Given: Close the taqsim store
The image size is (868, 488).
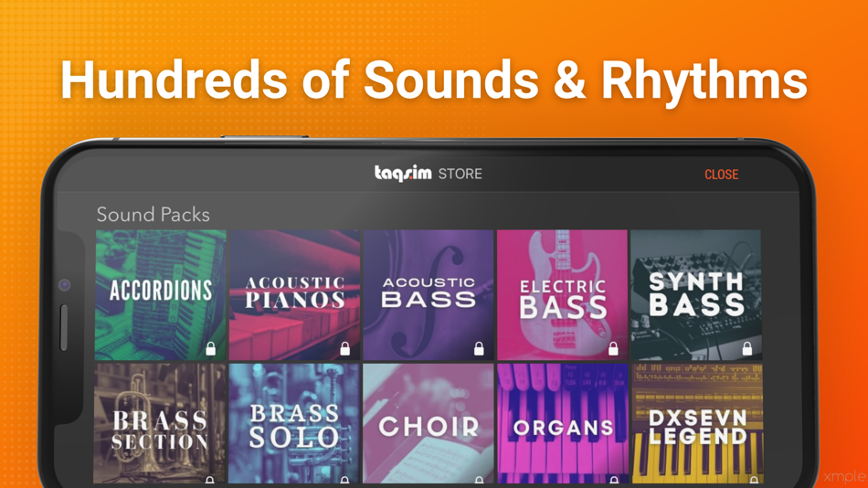Looking at the screenshot, I should 721,175.
